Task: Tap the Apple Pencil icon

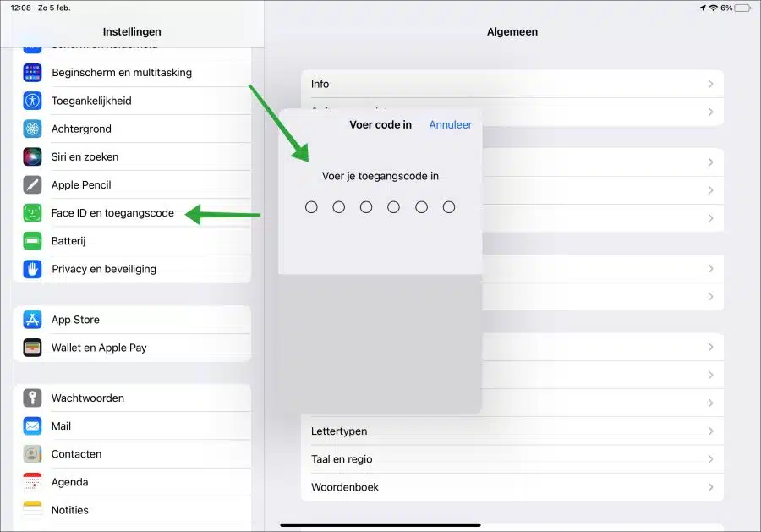Action: pyautogui.click(x=32, y=185)
